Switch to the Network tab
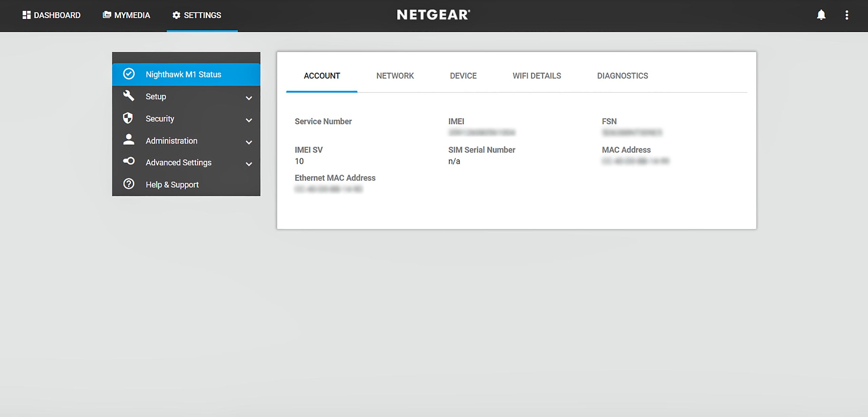The image size is (868, 417). coord(395,76)
